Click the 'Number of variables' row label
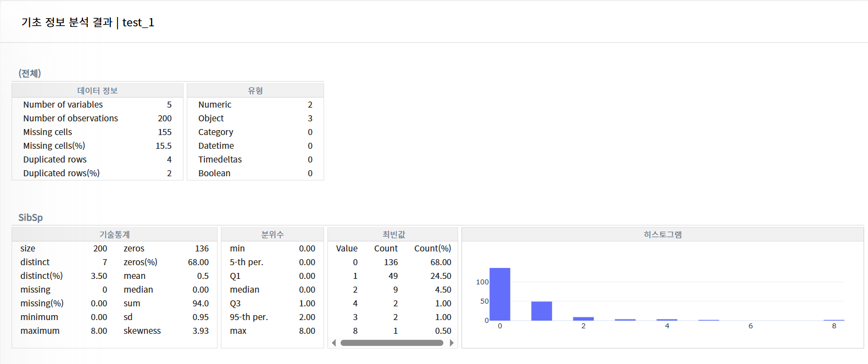 click(x=63, y=104)
